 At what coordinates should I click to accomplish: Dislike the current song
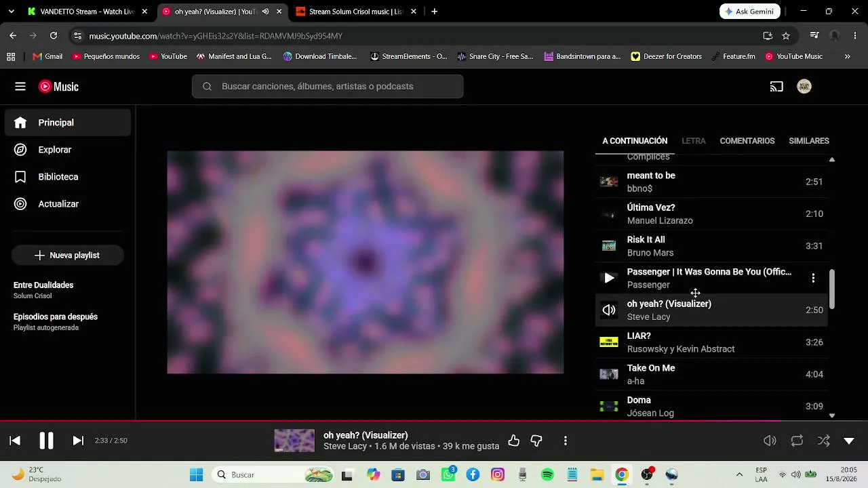click(x=536, y=441)
